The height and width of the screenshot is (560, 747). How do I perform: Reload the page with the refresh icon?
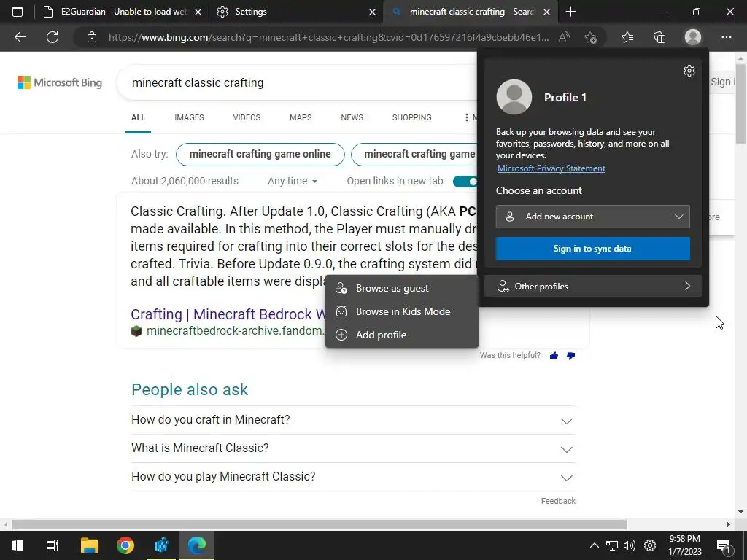pos(53,37)
